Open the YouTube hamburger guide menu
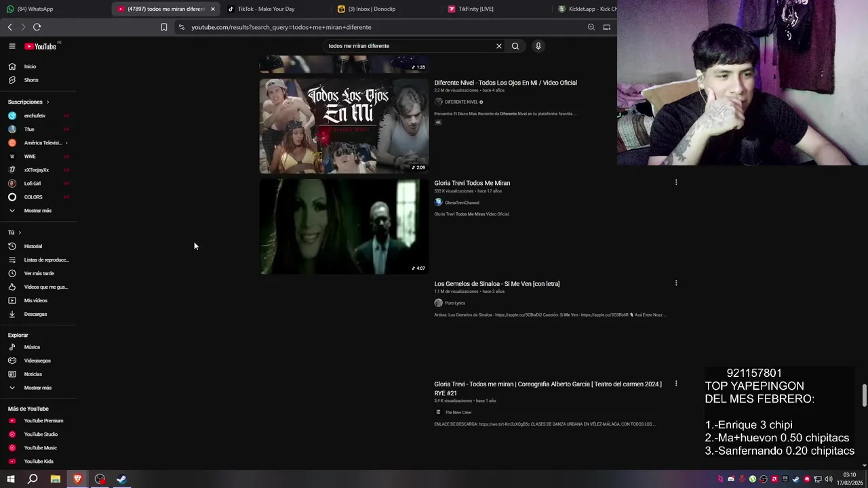Screen dimensions: 868x488 (12, 46)
